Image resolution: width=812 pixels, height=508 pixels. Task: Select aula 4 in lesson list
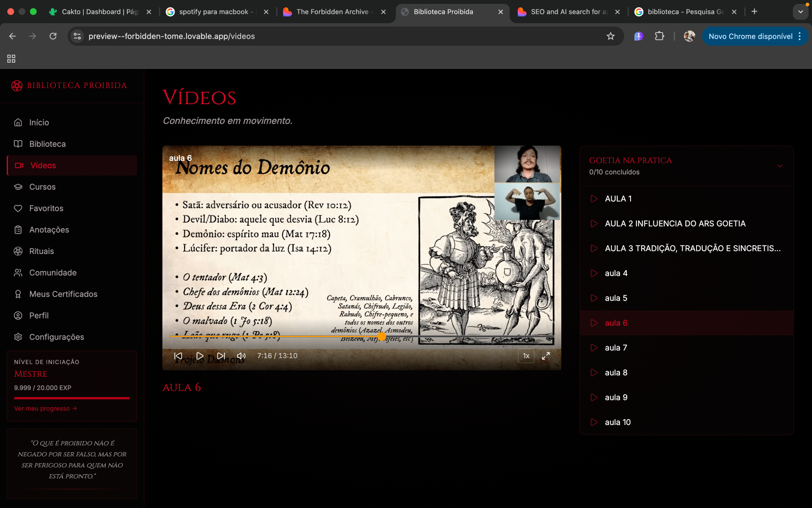(687, 273)
